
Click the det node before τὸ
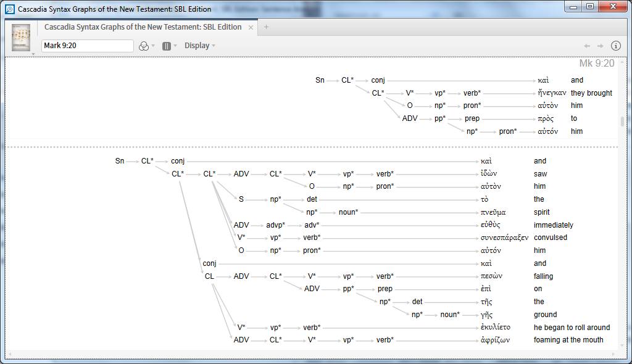tap(312, 199)
